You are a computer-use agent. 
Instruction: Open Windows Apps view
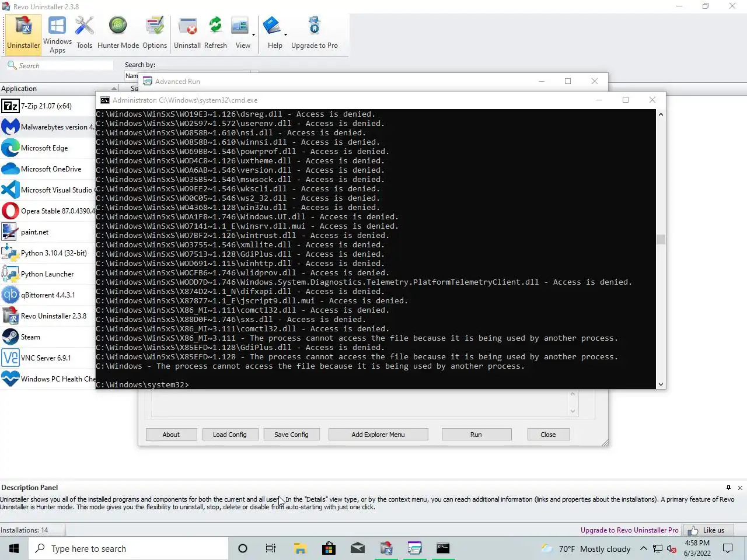tap(57, 34)
